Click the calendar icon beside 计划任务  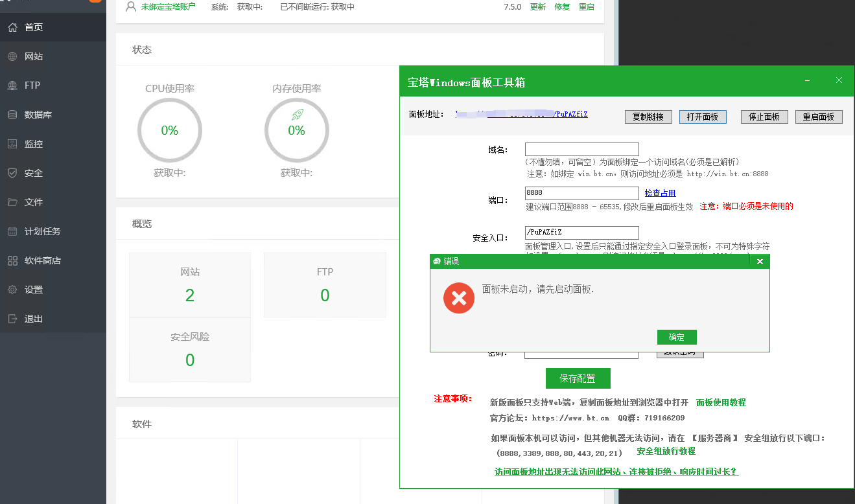[12, 231]
